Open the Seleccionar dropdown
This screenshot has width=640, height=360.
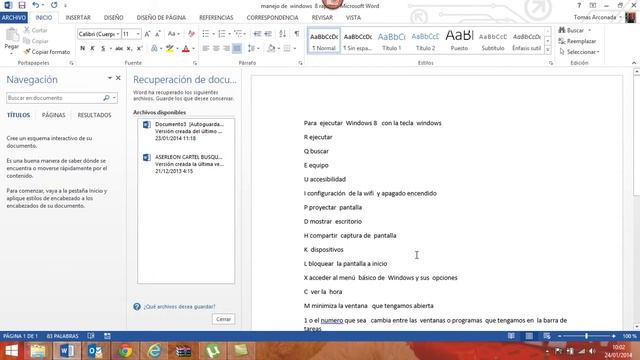click(x=579, y=52)
